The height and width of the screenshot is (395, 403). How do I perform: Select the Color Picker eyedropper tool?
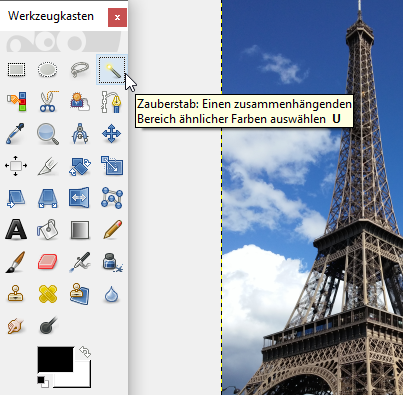coord(15,134)
